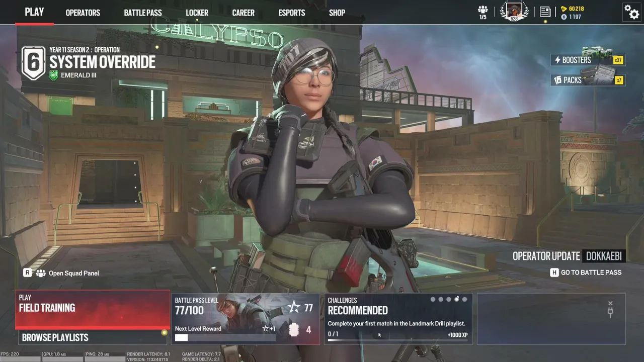Click the x37 boosters count badge
This screenshot has width=644, height=362.
618,60
